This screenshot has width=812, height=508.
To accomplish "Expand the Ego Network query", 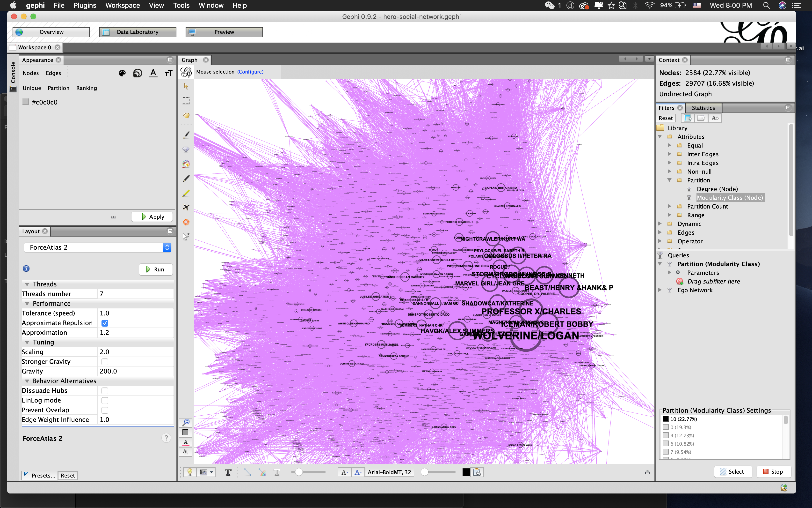I will (660, 290).
